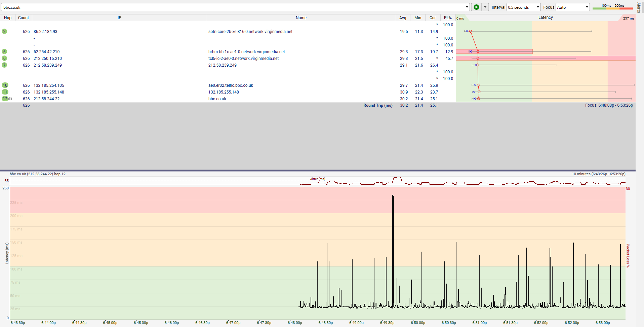Click IP 212.58.244.22 in hop 12 row
The height and width of the screenshot is (327, 644).
(46, 99)
